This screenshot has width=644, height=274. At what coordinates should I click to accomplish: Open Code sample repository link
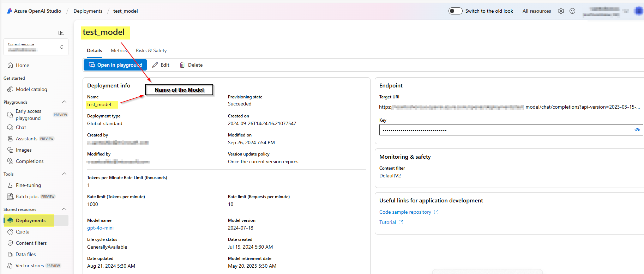(x=405, y=212)
